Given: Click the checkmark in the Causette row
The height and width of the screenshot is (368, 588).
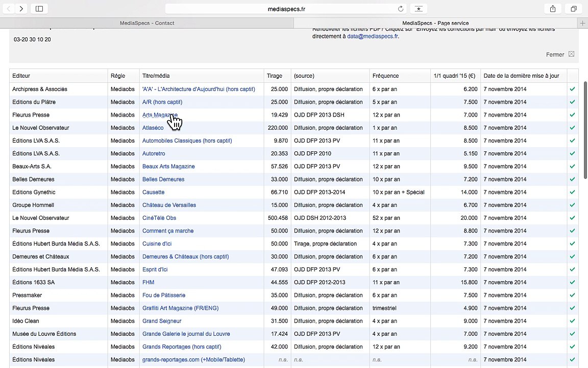Looking at the screenshot, I should 572,192.
